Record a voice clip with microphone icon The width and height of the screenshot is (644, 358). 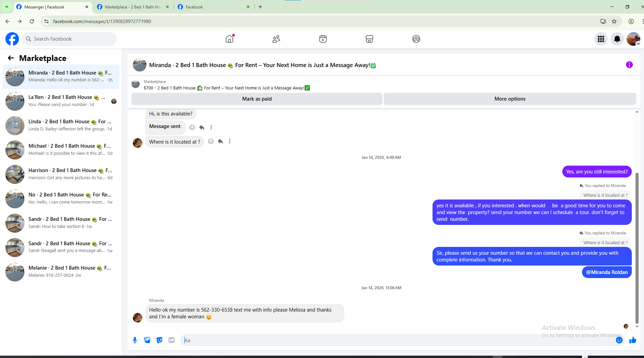click(135, 340)
